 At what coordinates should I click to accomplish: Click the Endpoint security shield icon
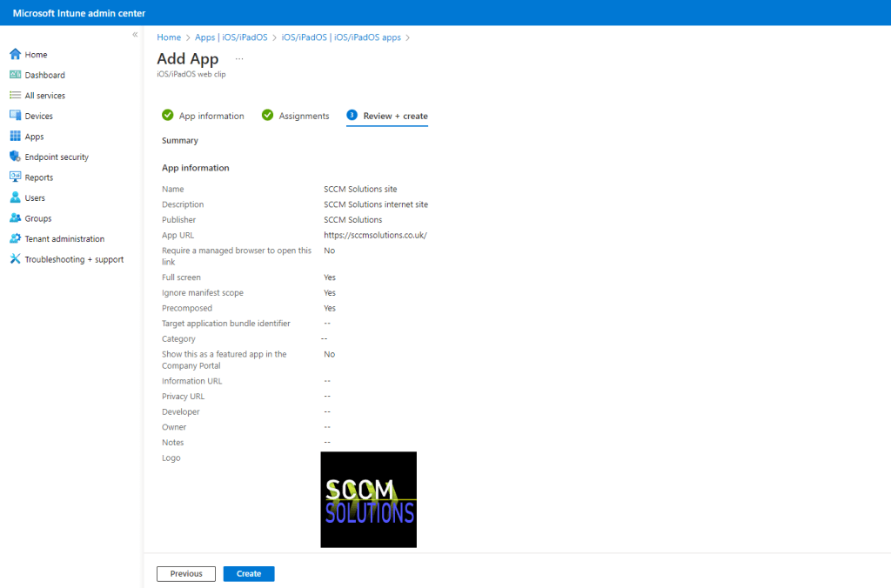point(15,157)
